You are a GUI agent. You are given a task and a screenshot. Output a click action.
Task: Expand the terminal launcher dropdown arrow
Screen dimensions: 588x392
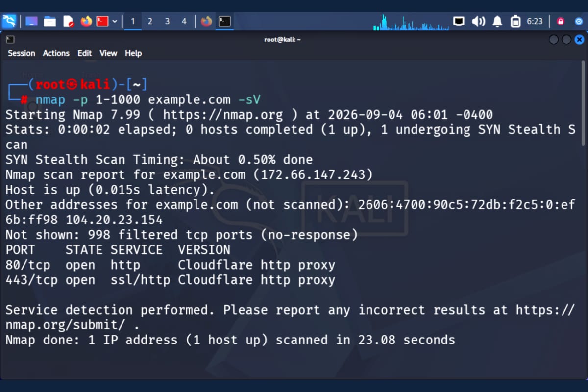pyautogui.click(x=115, y=21)
